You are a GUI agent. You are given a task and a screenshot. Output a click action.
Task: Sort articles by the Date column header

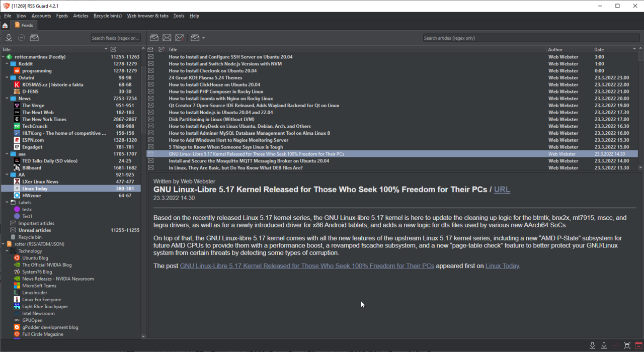tap(615, 49)
